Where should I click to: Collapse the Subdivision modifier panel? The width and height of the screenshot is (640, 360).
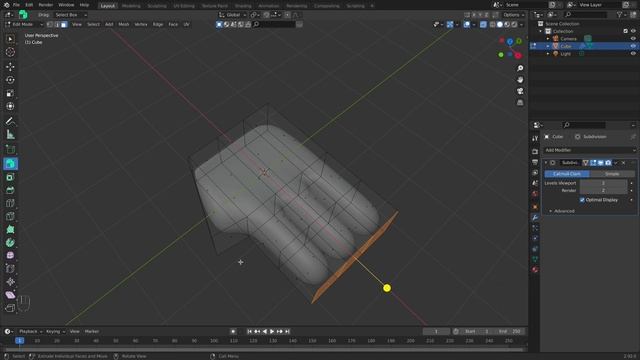click(x=546, y=163)
